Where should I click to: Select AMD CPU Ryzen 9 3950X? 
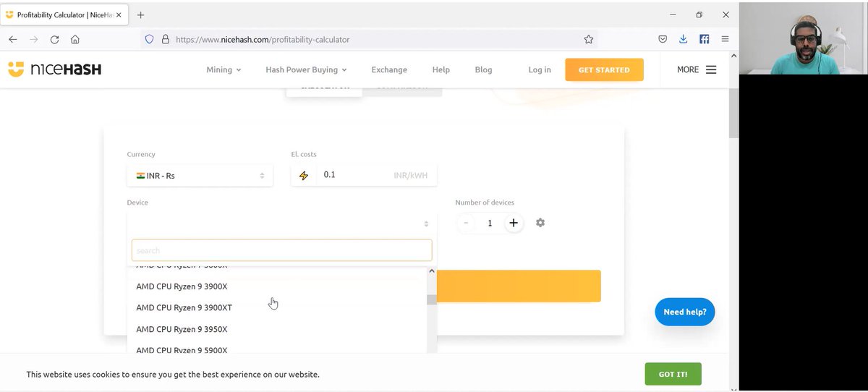pos(278,329)
